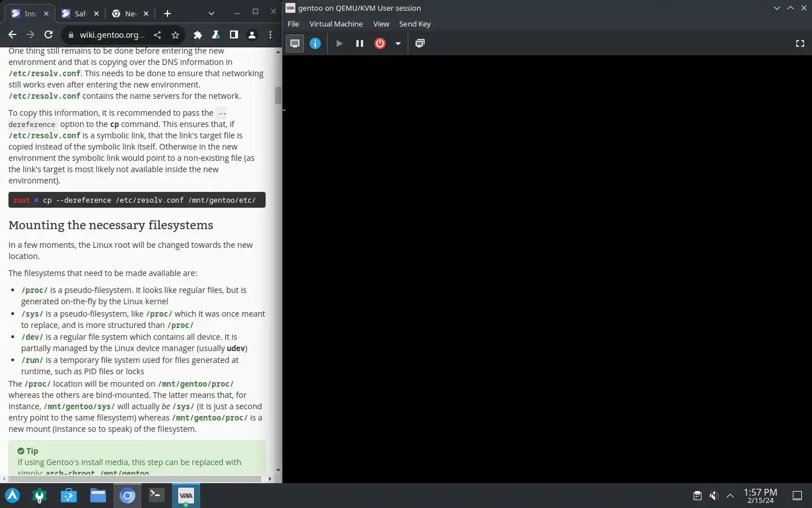This screenshot has width=812, height=508.
Task: Open Virtual Machine menu
Action: [x=336, y=24]
